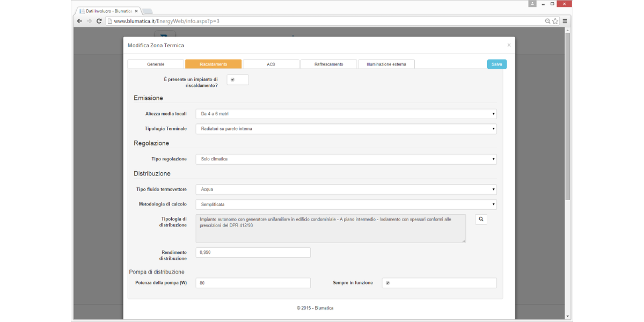644x322 pixels.
Task: Expand the Tipologia Terminale dropdown
Action: click(x=346, y=129)
